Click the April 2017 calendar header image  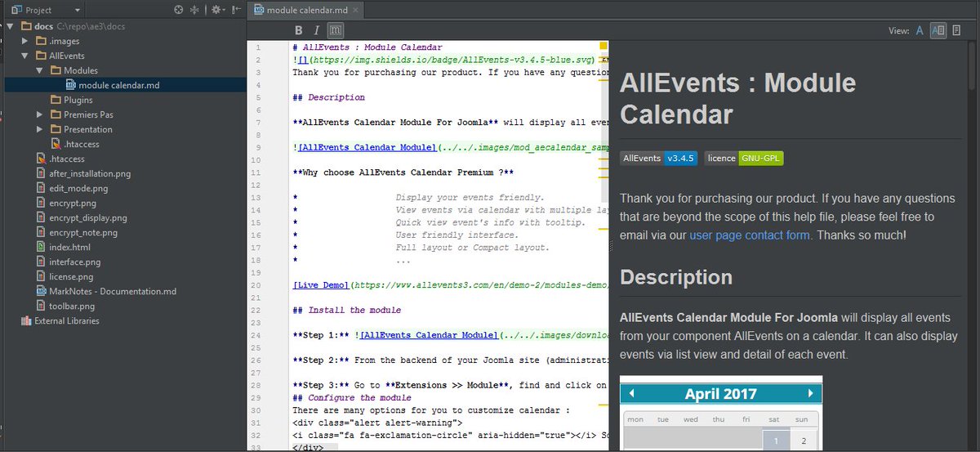[x=721, y=394]
